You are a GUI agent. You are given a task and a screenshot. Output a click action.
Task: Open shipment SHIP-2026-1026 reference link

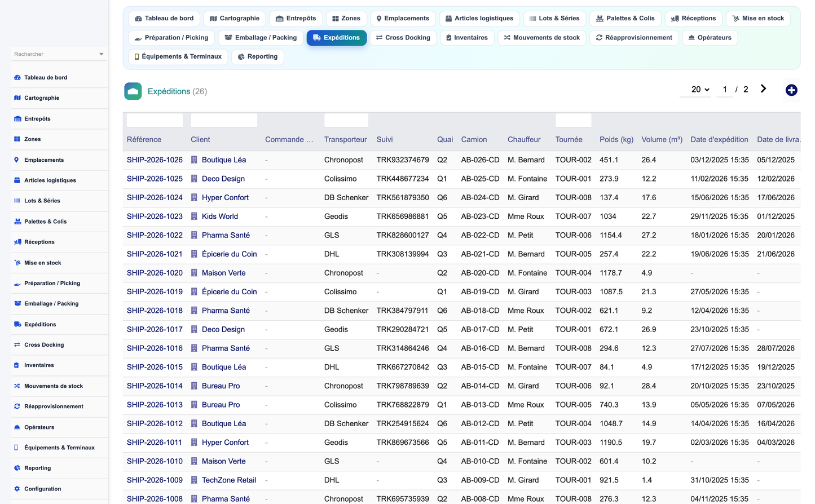[x=155, y=160]
